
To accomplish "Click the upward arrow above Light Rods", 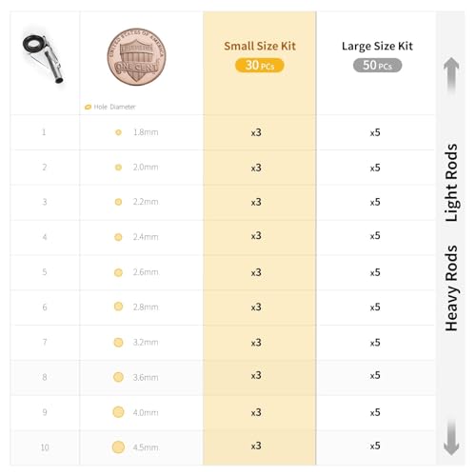I will click(451, 75).
